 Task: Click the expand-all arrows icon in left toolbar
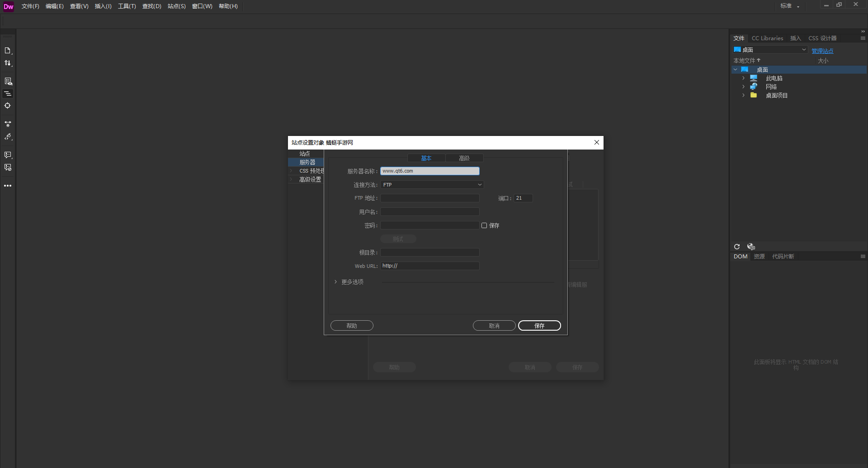8,124
